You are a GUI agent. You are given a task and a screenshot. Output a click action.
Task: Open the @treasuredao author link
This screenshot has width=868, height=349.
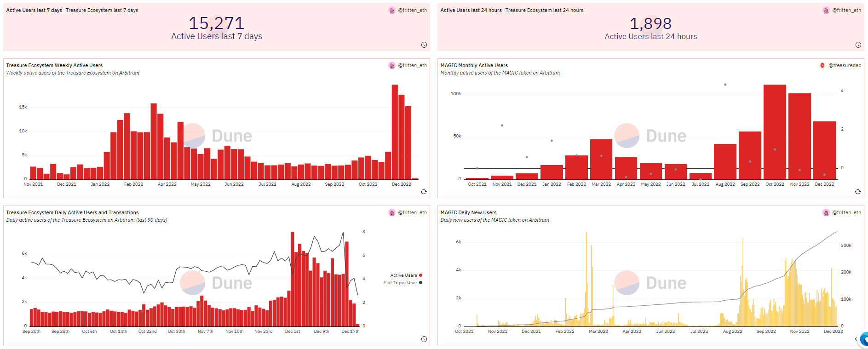(845, 65)
